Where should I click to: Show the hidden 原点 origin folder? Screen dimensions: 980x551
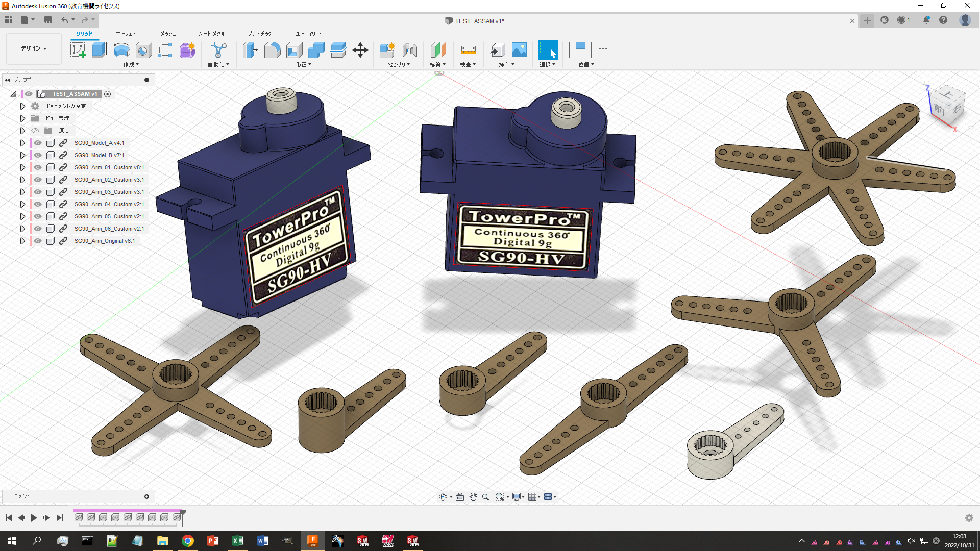(x=35, y=131)
